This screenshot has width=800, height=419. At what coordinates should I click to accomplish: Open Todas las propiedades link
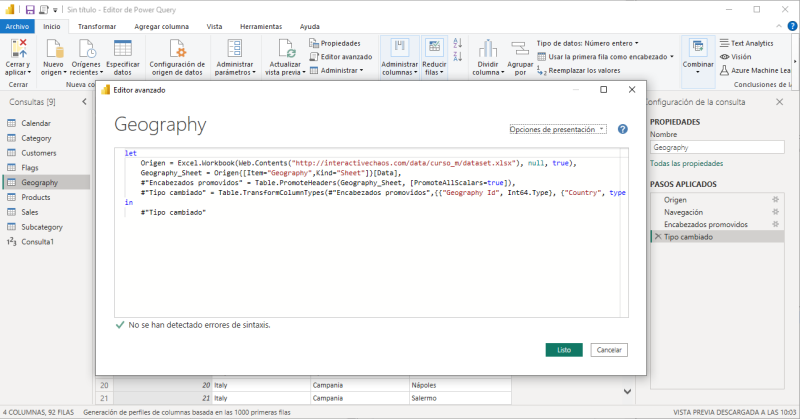(686, 163)
